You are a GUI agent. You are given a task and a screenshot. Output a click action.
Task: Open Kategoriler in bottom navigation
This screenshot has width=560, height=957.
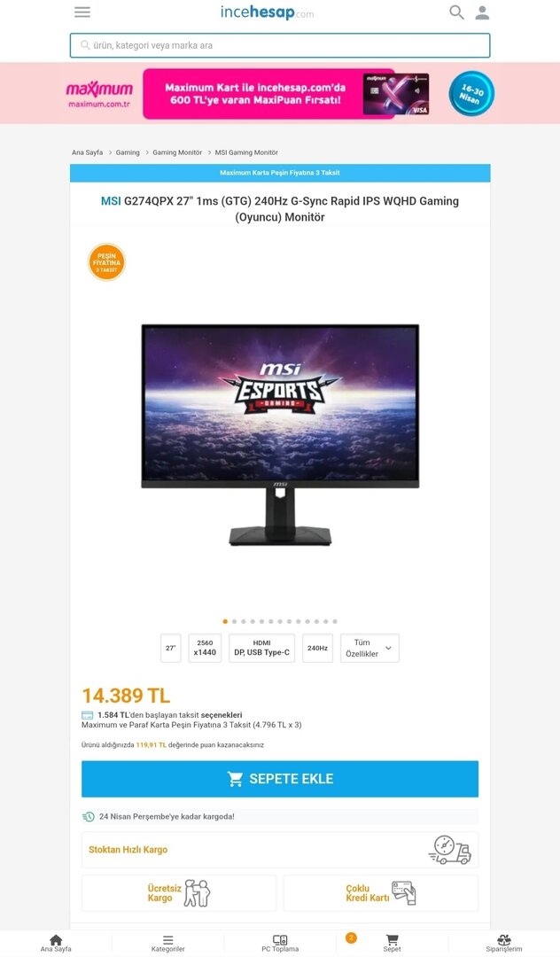coord(167,943)
